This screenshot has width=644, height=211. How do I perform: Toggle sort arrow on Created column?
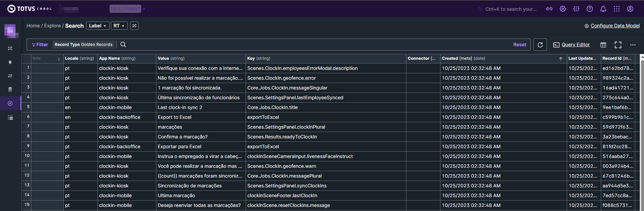click(x=561, y=59)
